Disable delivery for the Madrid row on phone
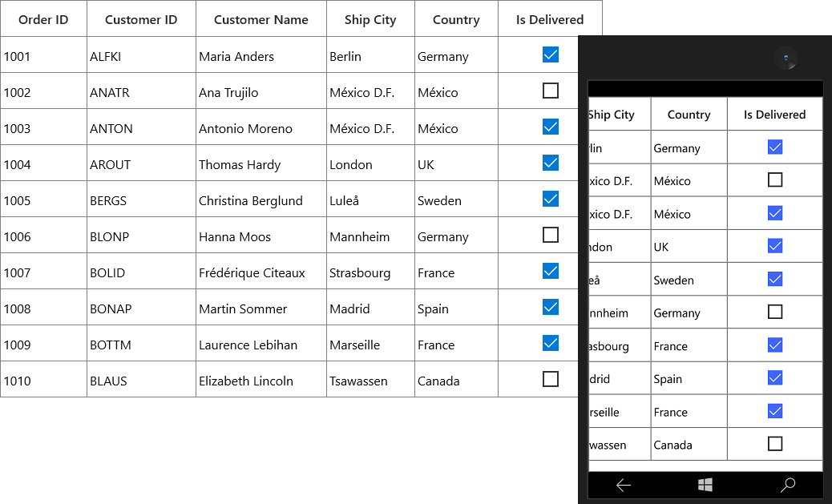832x504 pixels. (x=774, y=377)
